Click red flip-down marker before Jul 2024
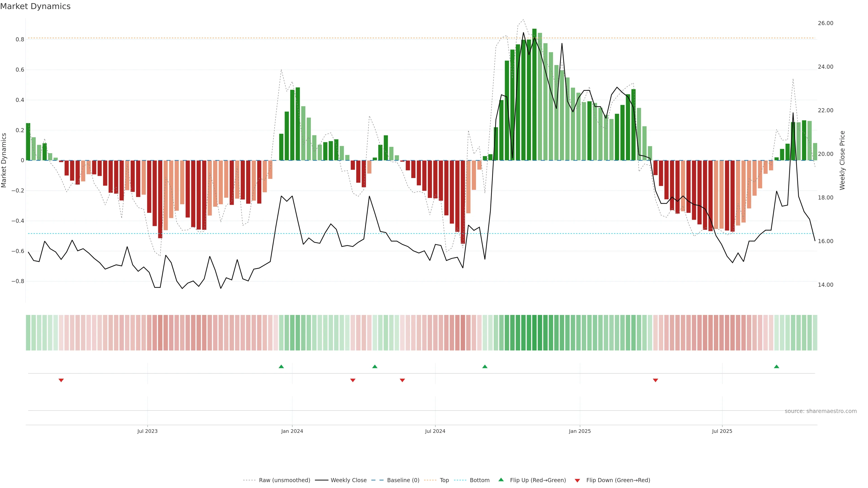868x488 pixels. click(402, 380)
